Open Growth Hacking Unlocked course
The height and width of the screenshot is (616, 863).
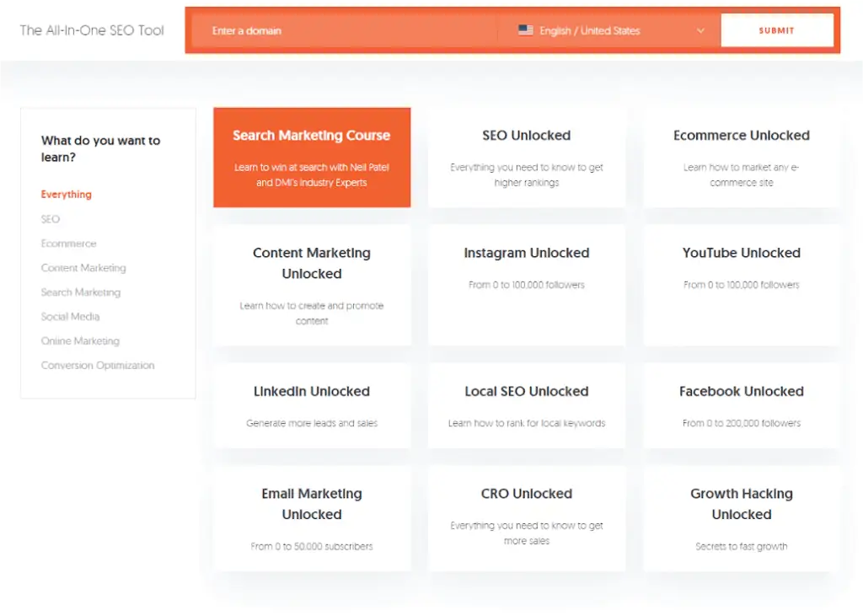click(742, 517)
